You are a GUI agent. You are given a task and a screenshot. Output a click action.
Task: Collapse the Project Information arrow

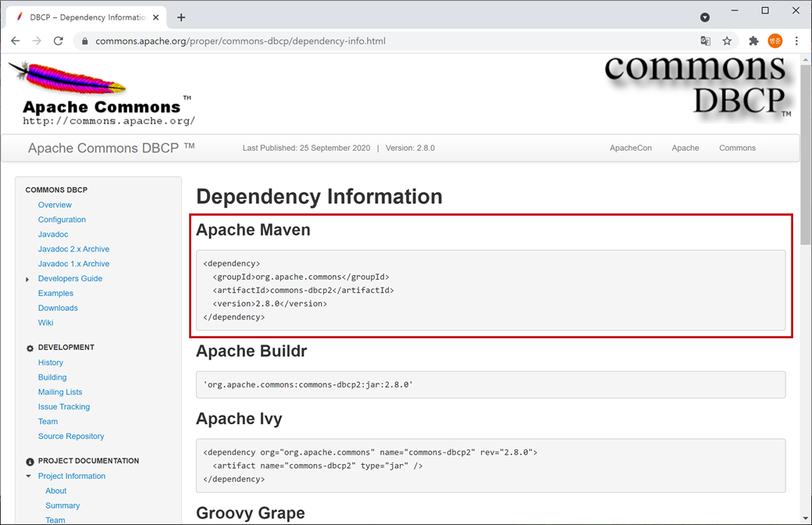[x=28, y=477]
